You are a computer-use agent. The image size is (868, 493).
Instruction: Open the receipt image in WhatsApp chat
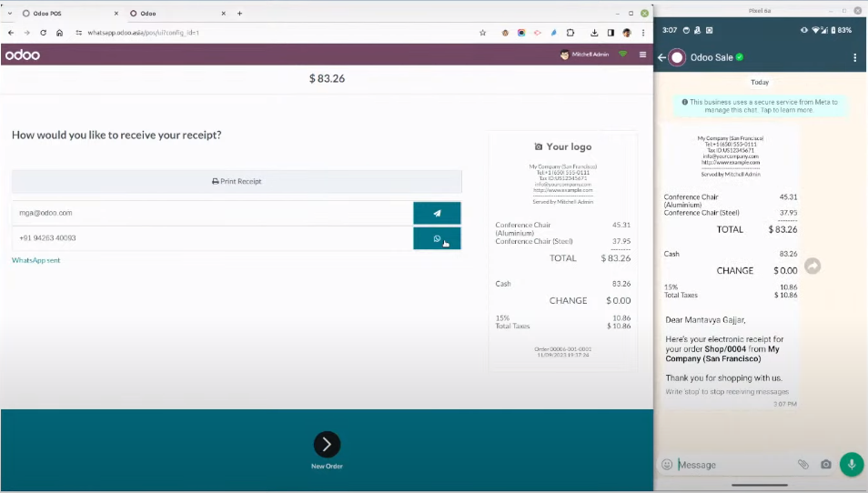tap(731, 216)
